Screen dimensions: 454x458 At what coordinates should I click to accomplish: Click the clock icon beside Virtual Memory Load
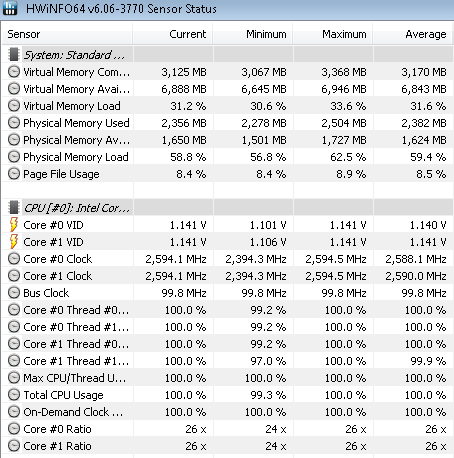pyautogui.click(x=14, y=106)
